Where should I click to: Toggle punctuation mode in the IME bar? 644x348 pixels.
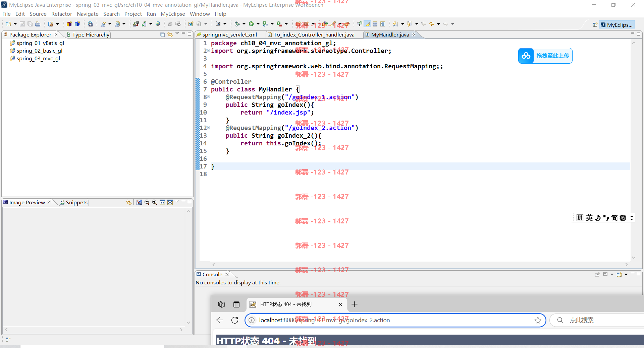tap(606, 218)
